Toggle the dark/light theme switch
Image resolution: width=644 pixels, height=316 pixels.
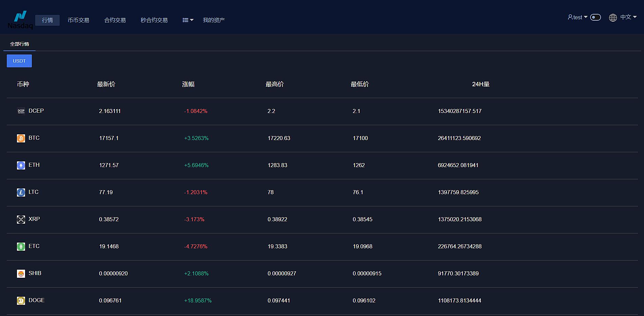click(595, 17)
